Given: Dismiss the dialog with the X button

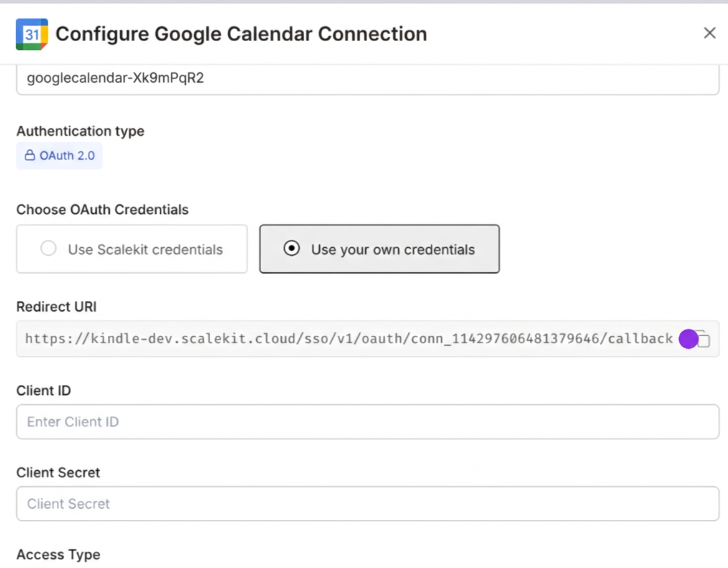Looking at the screenshot, I should [x=709, y=33].
